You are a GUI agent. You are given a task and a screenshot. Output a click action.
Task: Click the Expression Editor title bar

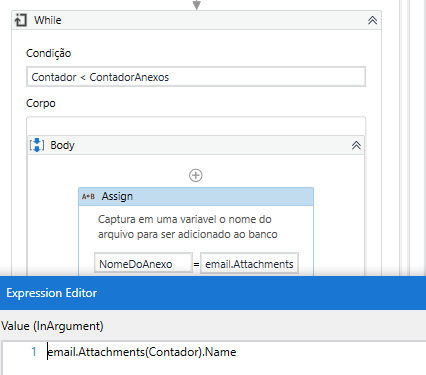click(213, 293)
